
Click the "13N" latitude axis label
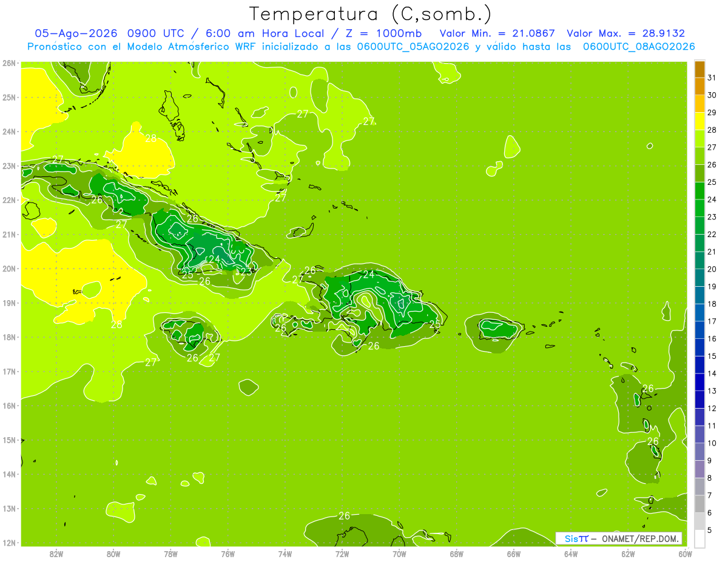pos(9,509)
